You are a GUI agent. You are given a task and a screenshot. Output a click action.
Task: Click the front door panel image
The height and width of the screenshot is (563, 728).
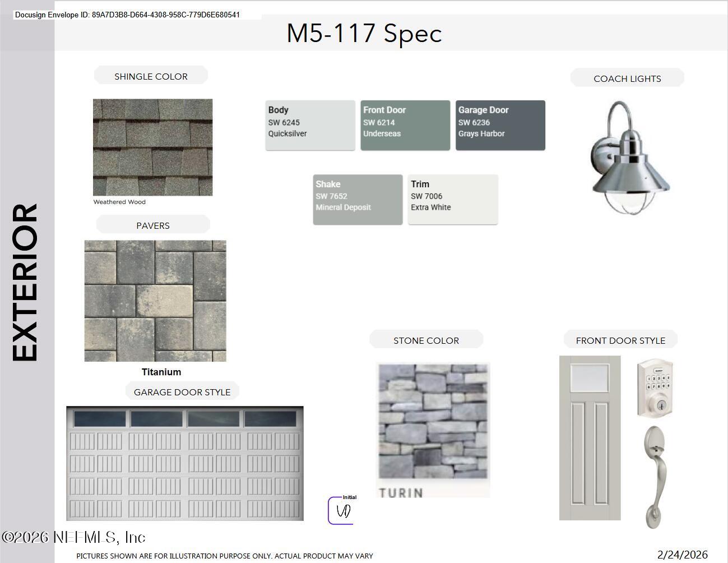[590, 438]
